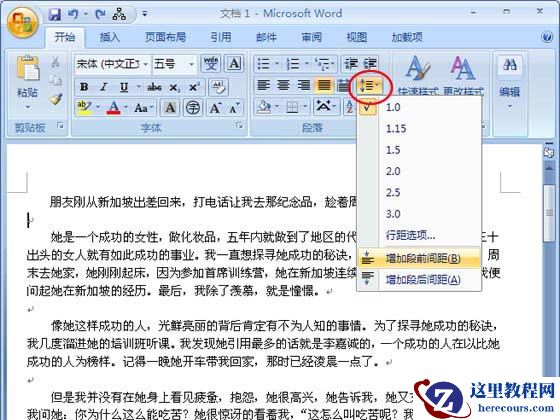Image resolution: width=560 pixels, height=420 pixels.
Task: Justify paragraph text
Action: coord(324,85)
